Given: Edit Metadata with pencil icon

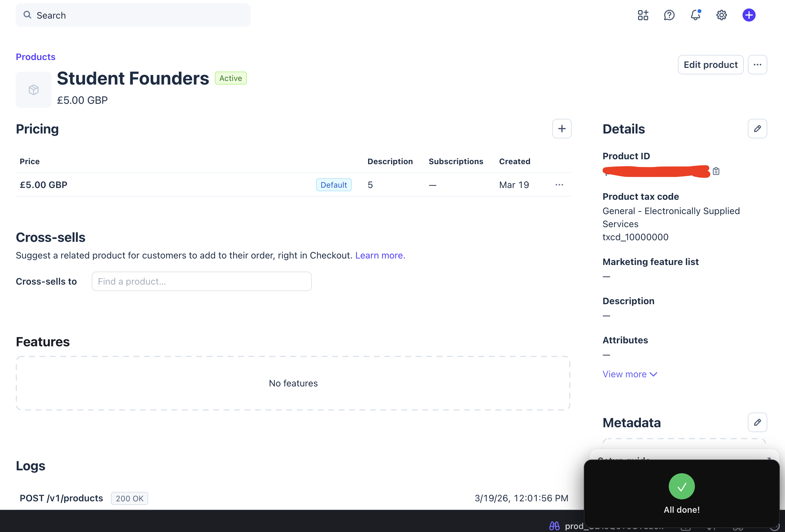Looking at the screenshot, I should click(x=757, y=422).
